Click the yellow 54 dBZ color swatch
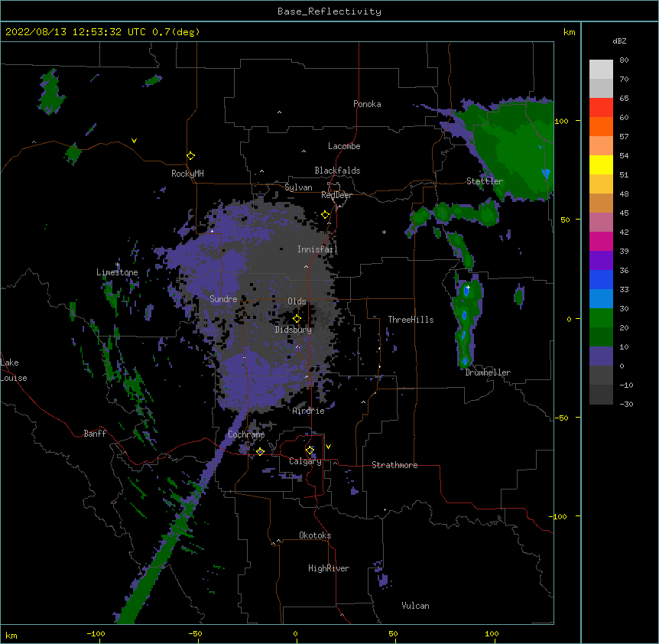659x644 pixels. tap(601, 164)
